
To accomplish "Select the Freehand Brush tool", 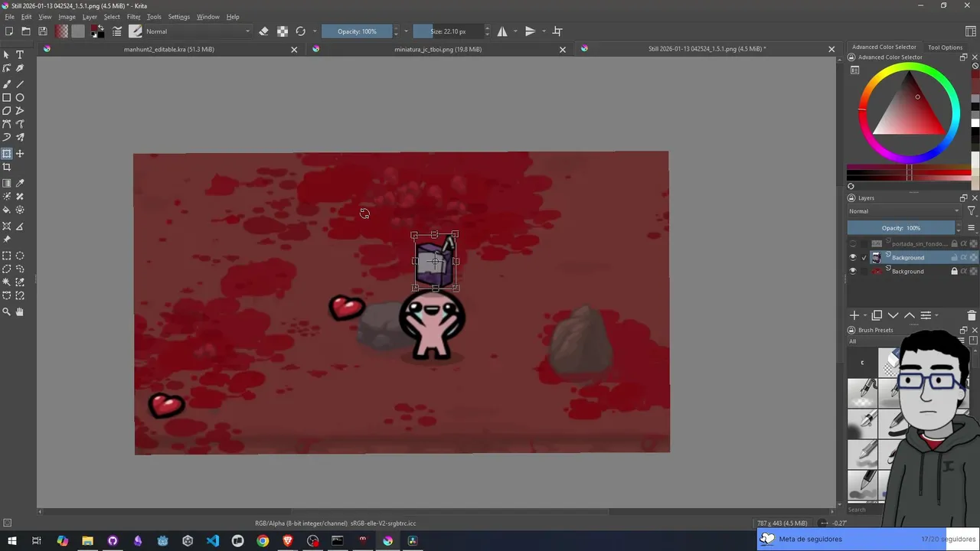I will [7, 84].
